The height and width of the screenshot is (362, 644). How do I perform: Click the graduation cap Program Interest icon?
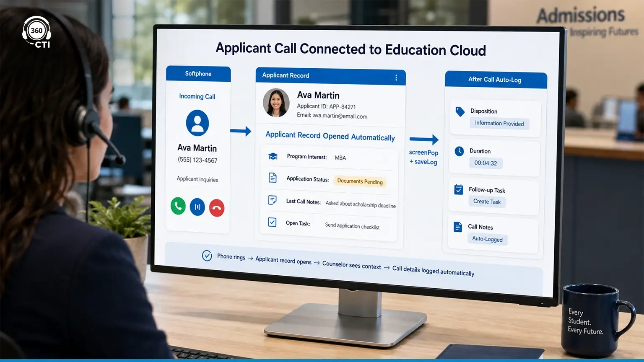tap(273, 156)
